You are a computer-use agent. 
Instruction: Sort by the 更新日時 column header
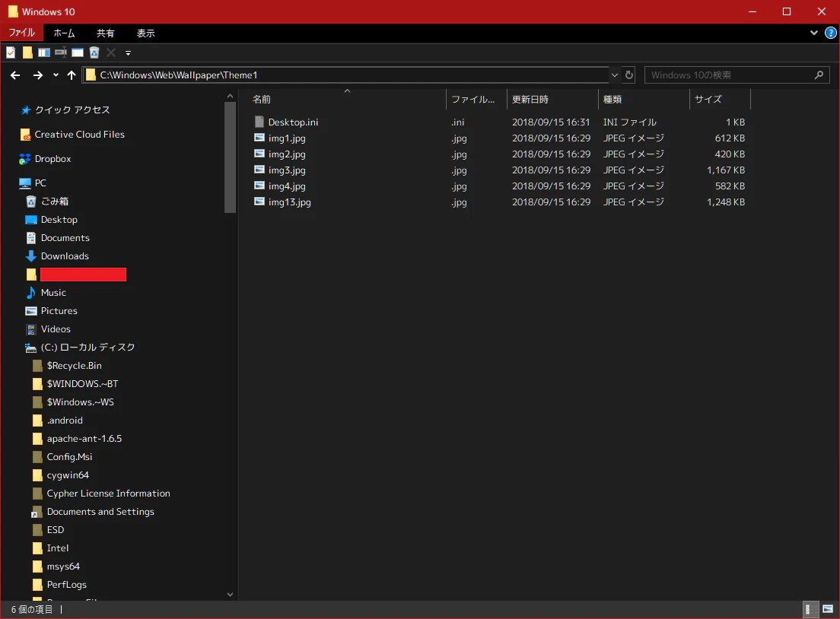coord(552,100)
